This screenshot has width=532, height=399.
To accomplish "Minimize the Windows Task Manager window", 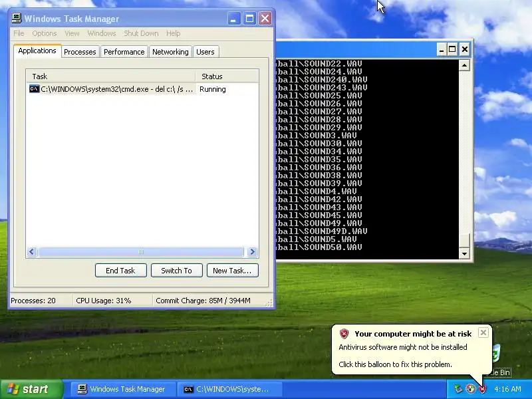I will pos(233,19).
